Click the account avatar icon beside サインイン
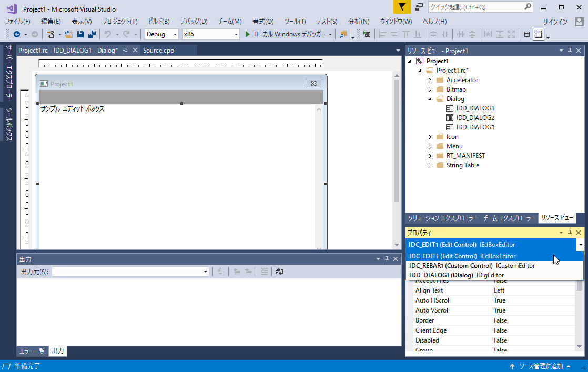The height and width of the screenshot is (372, 588). tap(579, 22)
